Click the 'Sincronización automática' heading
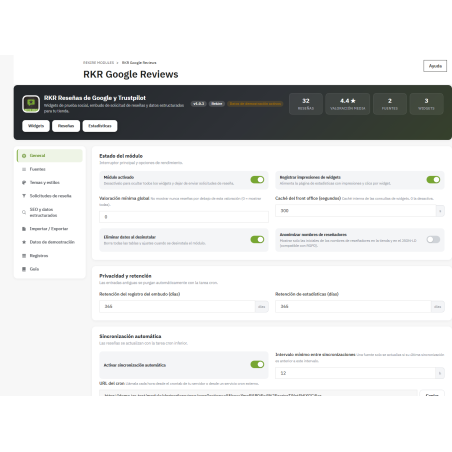452x452 pixels. point(130,336)
